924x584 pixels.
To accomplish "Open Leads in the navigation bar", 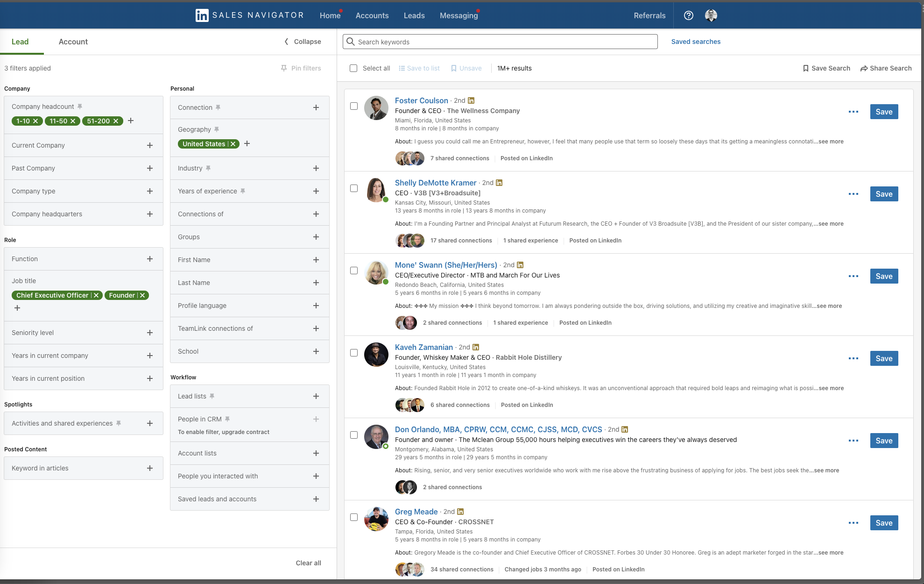I will (414, 15).
